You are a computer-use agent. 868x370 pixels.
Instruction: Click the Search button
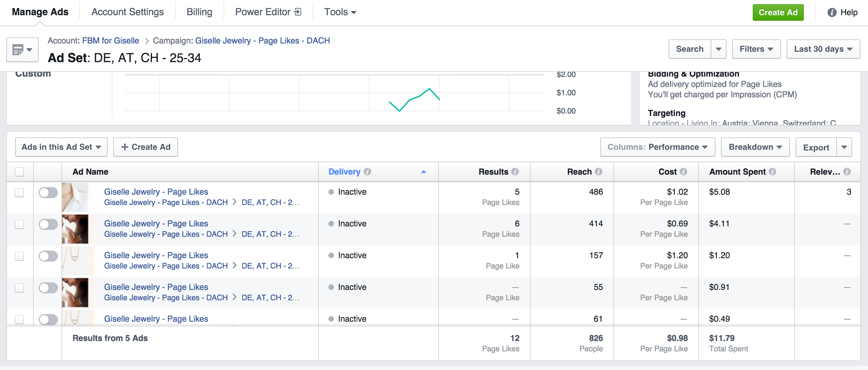click(x=690, y=49)
